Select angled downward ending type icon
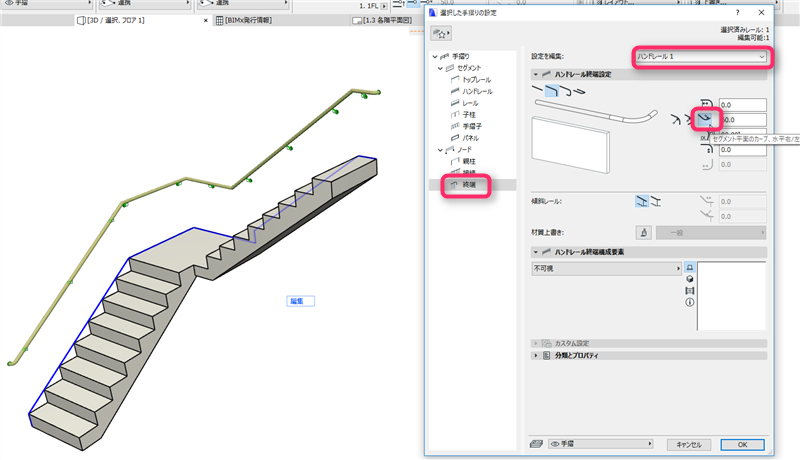800x460 pixels. point(552,91)
